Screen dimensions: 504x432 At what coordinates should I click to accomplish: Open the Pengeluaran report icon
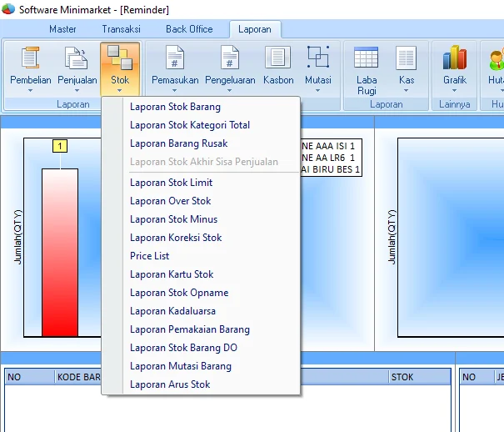pos(230,58)
